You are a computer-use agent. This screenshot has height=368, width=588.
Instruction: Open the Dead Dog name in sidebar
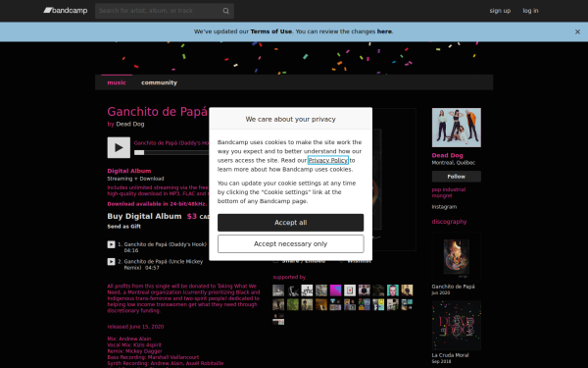(447, 155)
